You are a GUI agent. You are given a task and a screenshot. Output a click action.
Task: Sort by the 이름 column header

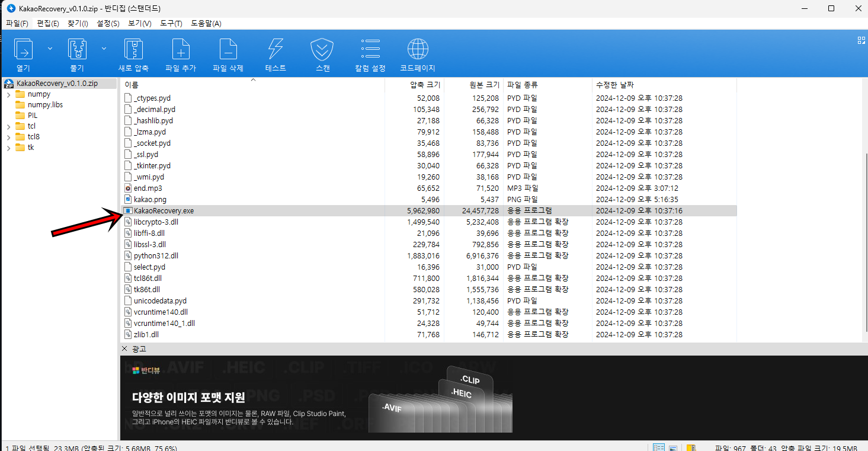tap(253, 85)
